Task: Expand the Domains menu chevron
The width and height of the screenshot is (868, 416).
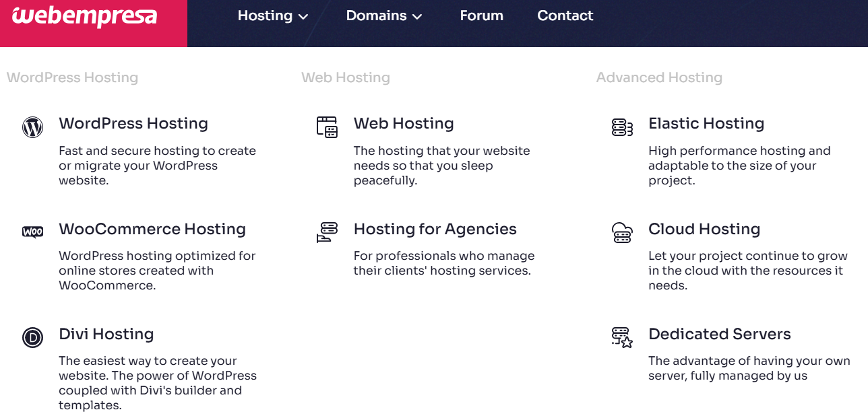Action: [417, 17]
